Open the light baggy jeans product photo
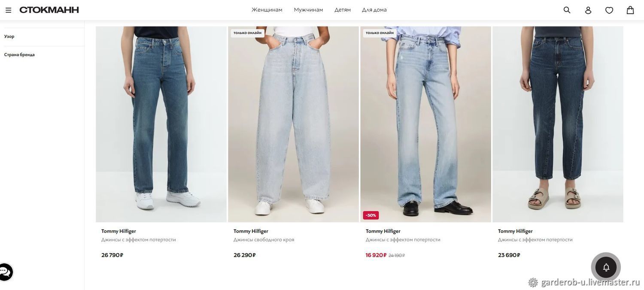The width and height of the screenshot is (644, 290). pos(293,124)
